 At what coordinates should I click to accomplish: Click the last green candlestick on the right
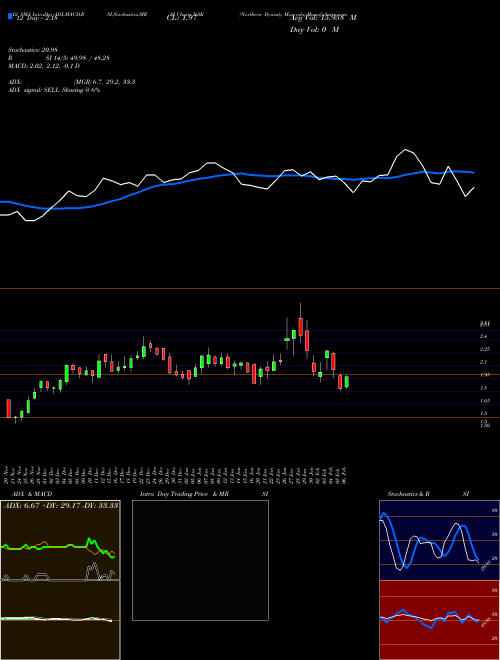tap(347, 382)
